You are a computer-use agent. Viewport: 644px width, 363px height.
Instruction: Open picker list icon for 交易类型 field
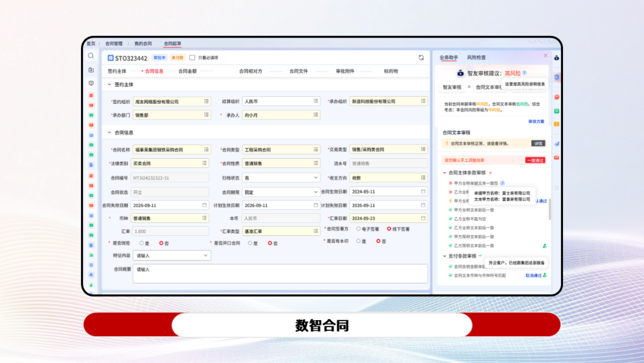pyautogui.click(x=423, y=149)
